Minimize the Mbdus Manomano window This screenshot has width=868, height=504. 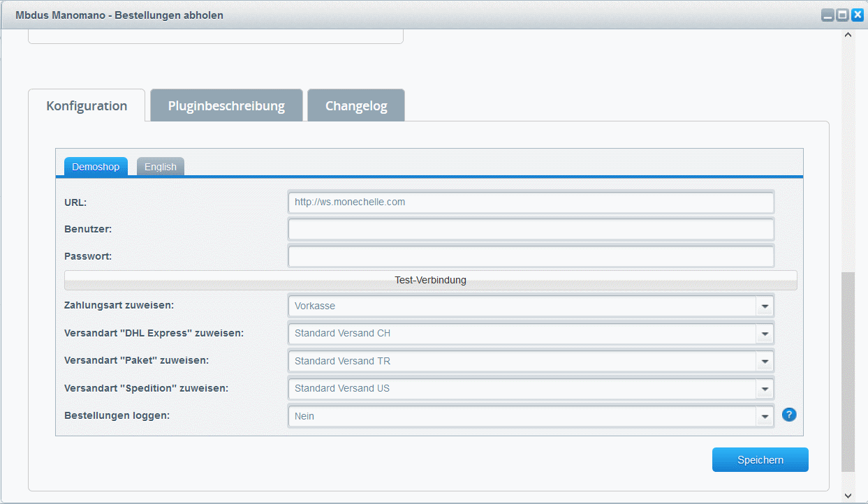(x=827, y=15)
